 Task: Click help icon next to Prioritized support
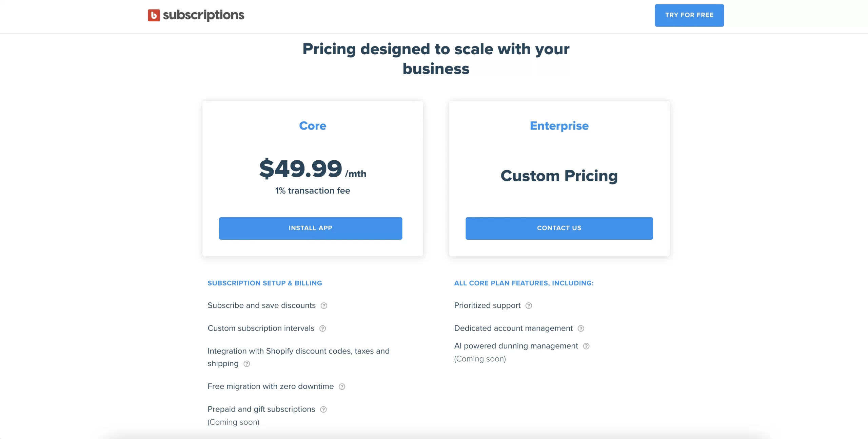pyautogui.click(x=529, y=306)
